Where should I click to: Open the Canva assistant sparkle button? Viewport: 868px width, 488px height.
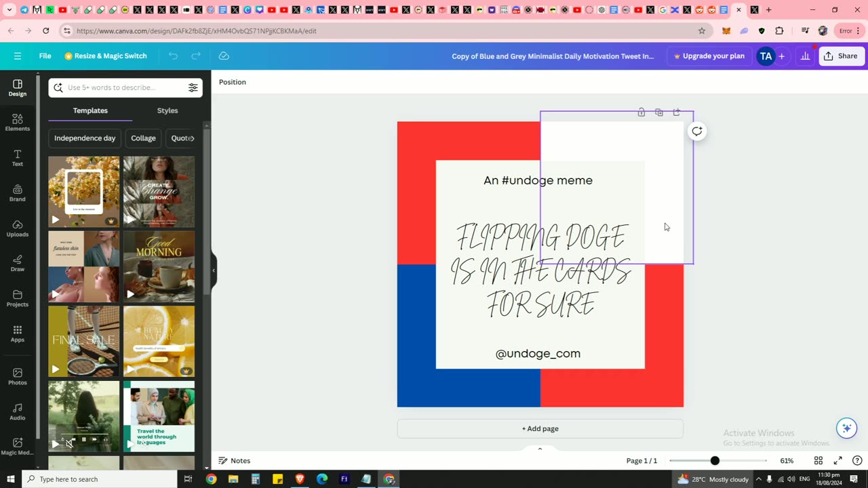846,428
